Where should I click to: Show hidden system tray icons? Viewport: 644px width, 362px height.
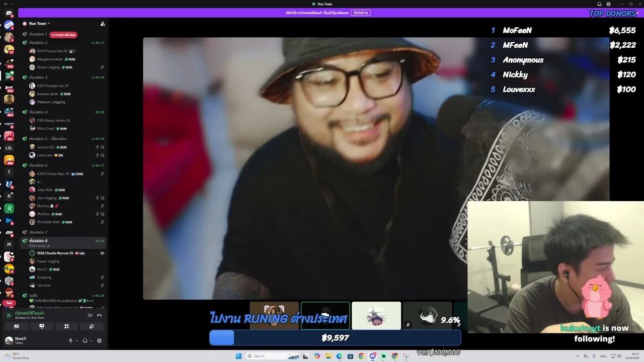click(x=577, y=356)
